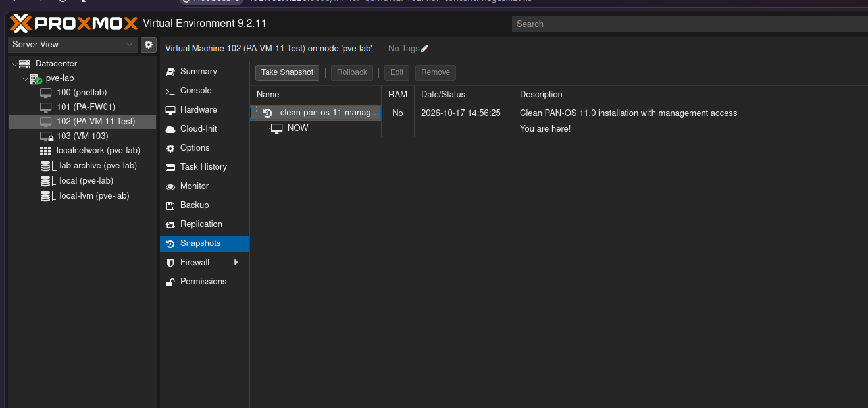Screen dimensions: 868x408
Task: Click the Search input field
Action: (x=690, y=24)
